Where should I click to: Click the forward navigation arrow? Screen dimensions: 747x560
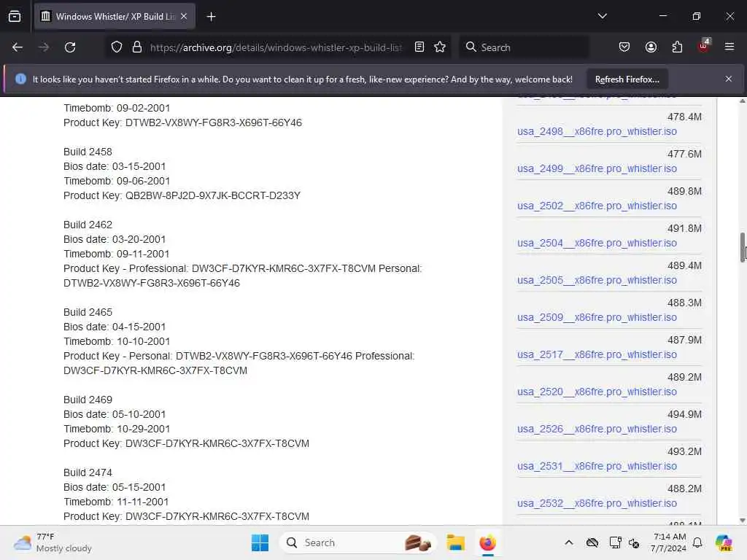click(43, 47)
